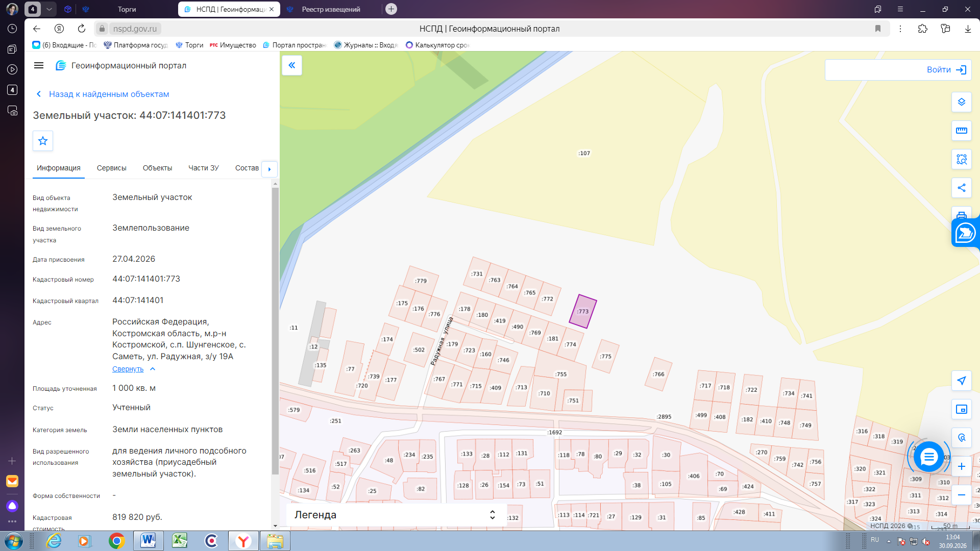Switch to the Объекты tab
The width and height of the screenshot is (980, 551).
(157, 168)
